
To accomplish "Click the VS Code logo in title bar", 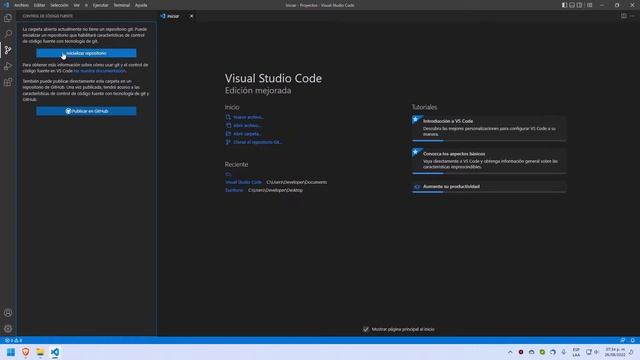I will 6,5.
